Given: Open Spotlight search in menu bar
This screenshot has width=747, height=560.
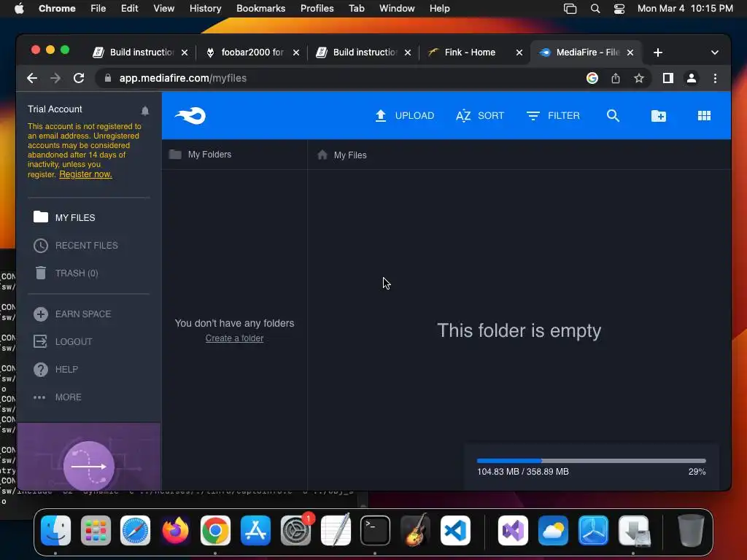Looking at the screenshot, I should [595, 9].
